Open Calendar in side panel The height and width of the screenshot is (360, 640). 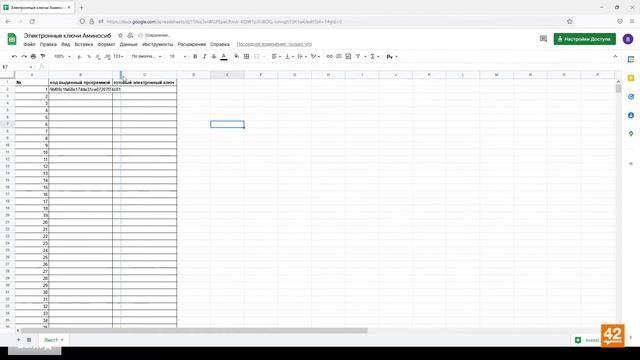(x=631, y=60)
